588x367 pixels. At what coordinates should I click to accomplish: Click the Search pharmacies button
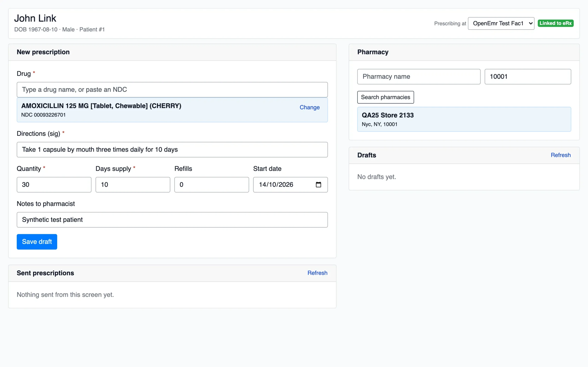pyautogui.click(x=385, y=97)
